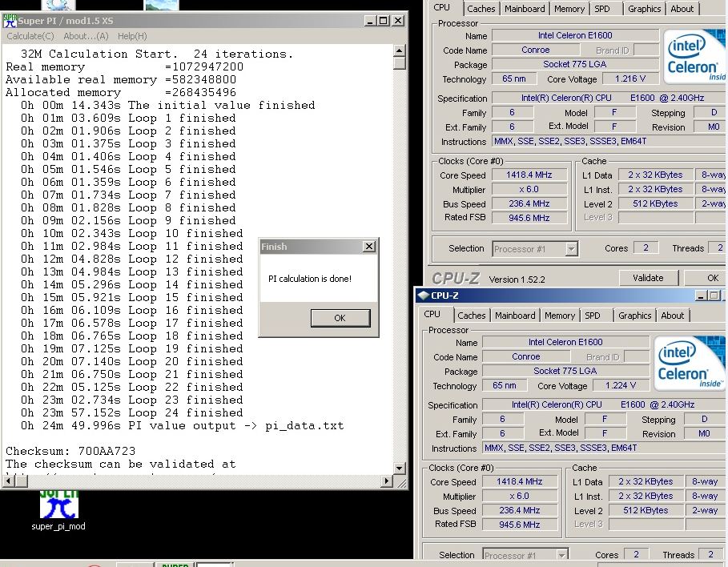Click scroll up arrow in Super PI output
Screen dimensions: 728x567
(400, 50)
